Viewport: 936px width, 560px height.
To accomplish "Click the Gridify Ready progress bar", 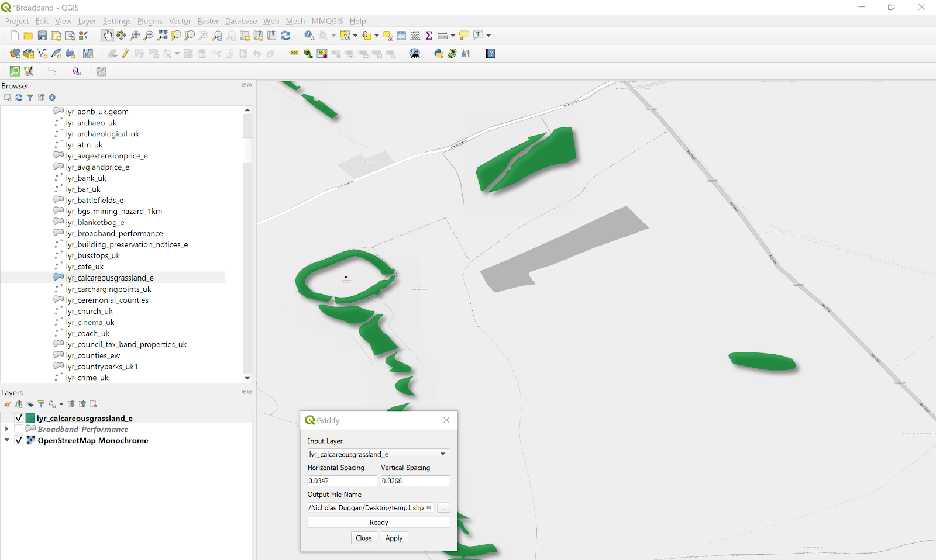I will [378, 522].
